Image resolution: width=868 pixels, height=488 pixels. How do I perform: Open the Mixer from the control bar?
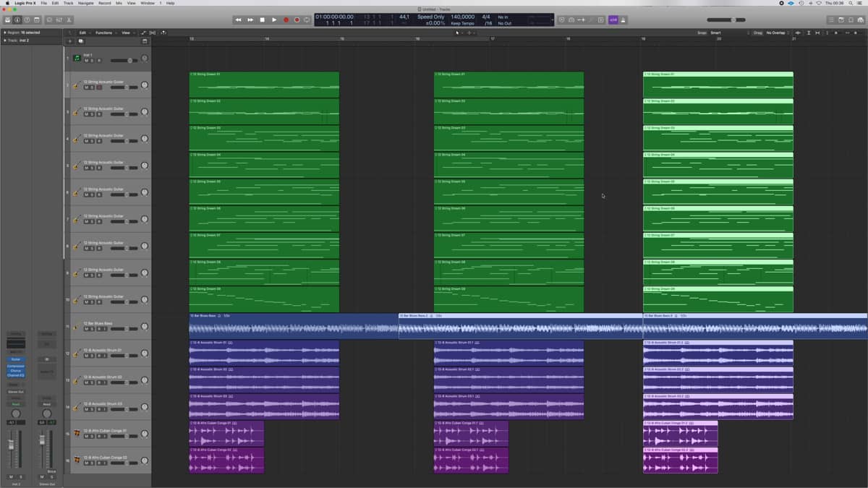[60, 20]
